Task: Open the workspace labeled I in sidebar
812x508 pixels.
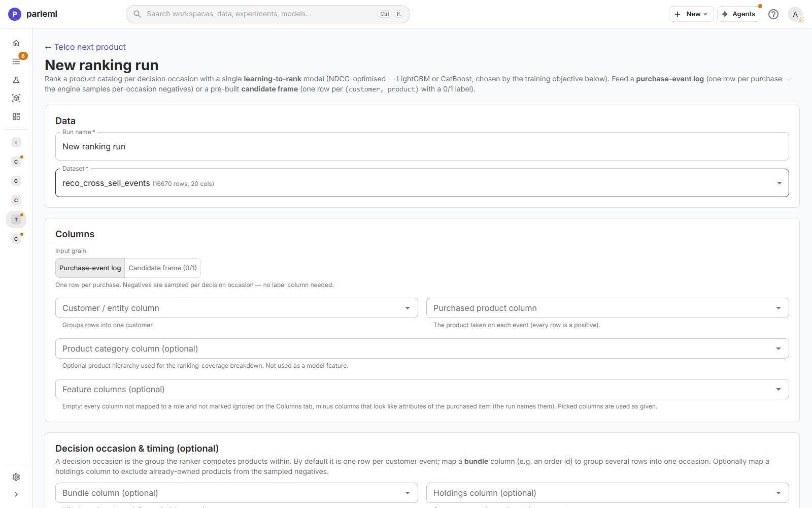Action: [16, 142]
